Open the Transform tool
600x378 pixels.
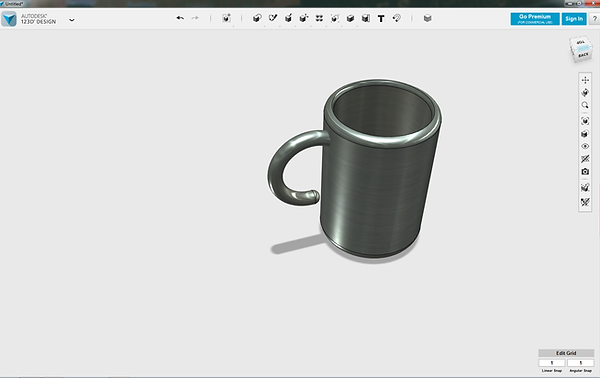tap(226, 18)
